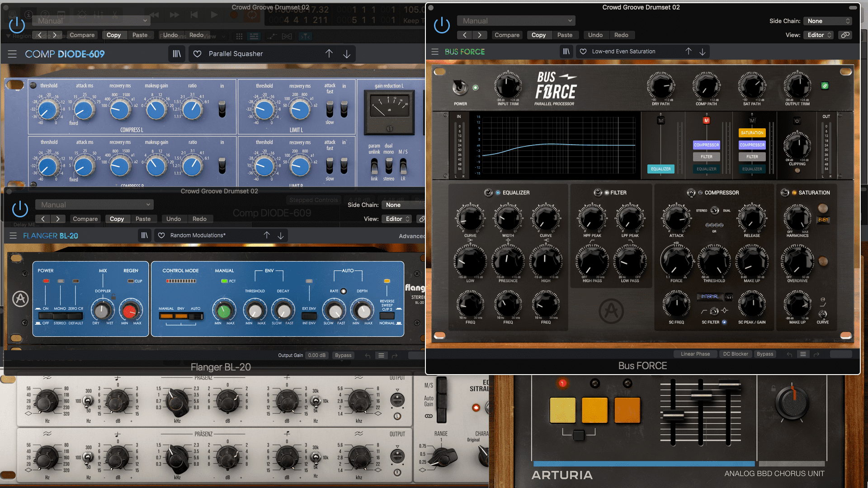Open Comp DIODE-609 preset library
Viewport: 868px width, 488px height.
pyautogui.click(x=177, y=54)
